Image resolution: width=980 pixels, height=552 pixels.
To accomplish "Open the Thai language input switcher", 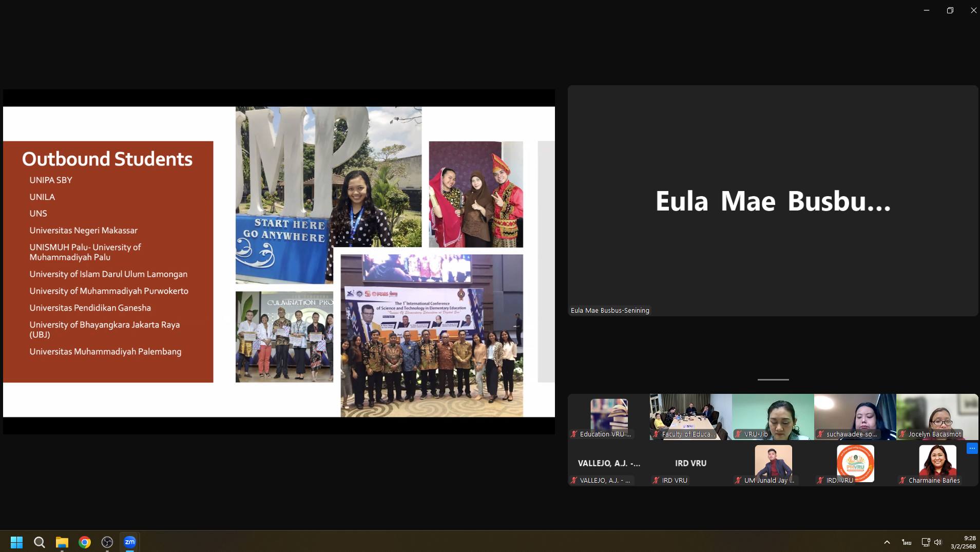I will (x=907, y=542).
